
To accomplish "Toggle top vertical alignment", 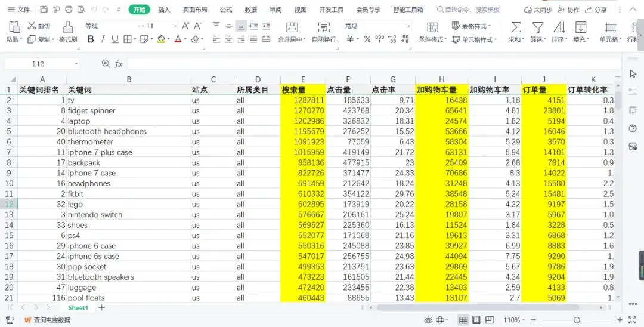I will tap(216, 26).
